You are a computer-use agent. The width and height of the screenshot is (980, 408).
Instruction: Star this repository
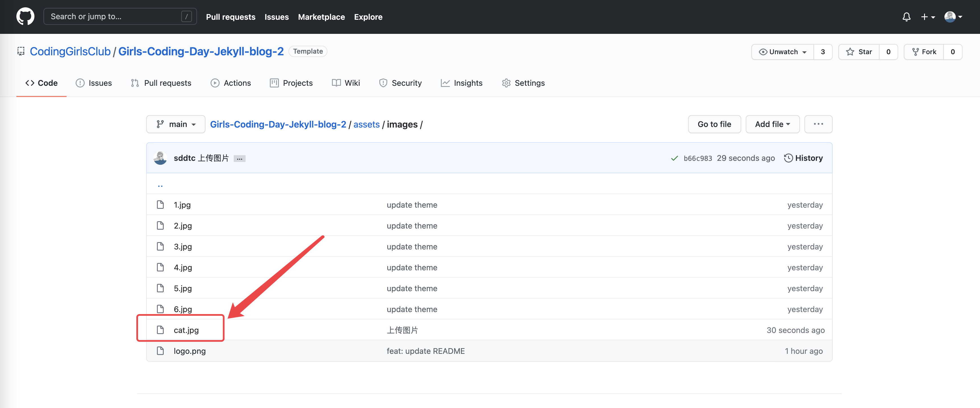pos(859,52)
